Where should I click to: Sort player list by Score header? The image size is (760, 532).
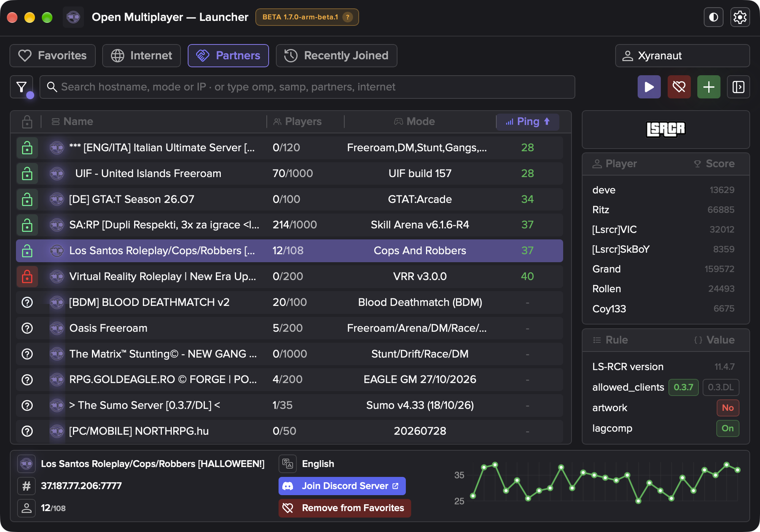point(714,164)
